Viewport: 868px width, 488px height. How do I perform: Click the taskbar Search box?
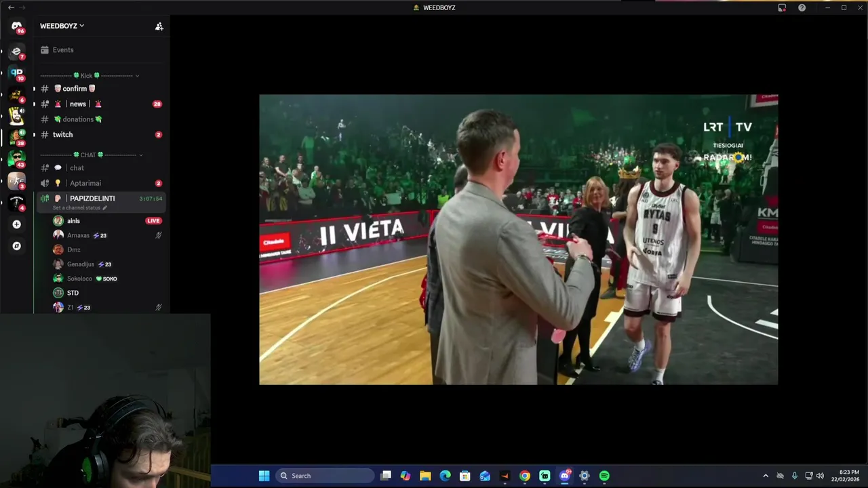pos(325,476)
